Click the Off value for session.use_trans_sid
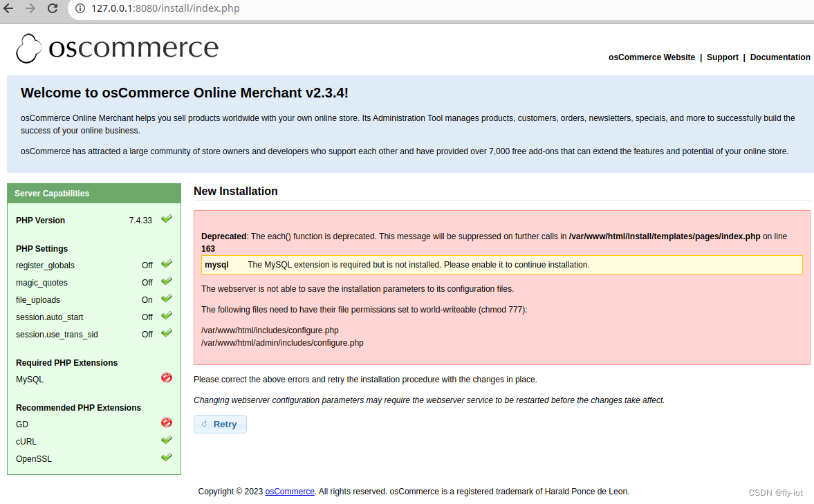The height and width of the screenshot is (504, 814). coord(147,335)
